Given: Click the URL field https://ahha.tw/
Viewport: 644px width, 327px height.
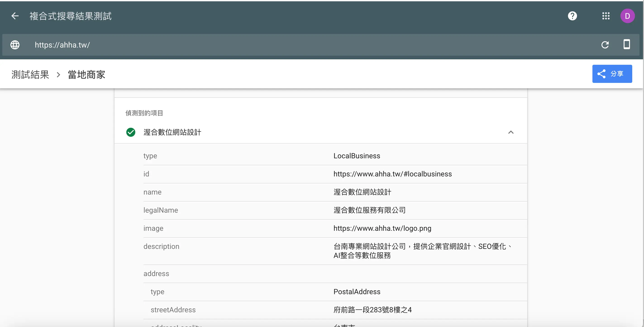Looking at the screenshot, I should 62,45.
